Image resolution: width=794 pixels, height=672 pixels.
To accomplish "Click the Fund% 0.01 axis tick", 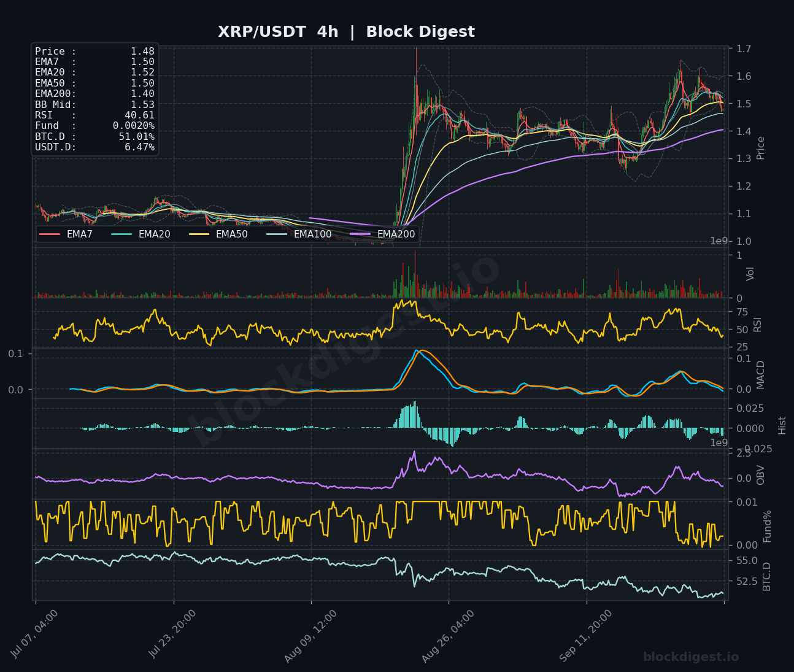I will click(747, 502).
